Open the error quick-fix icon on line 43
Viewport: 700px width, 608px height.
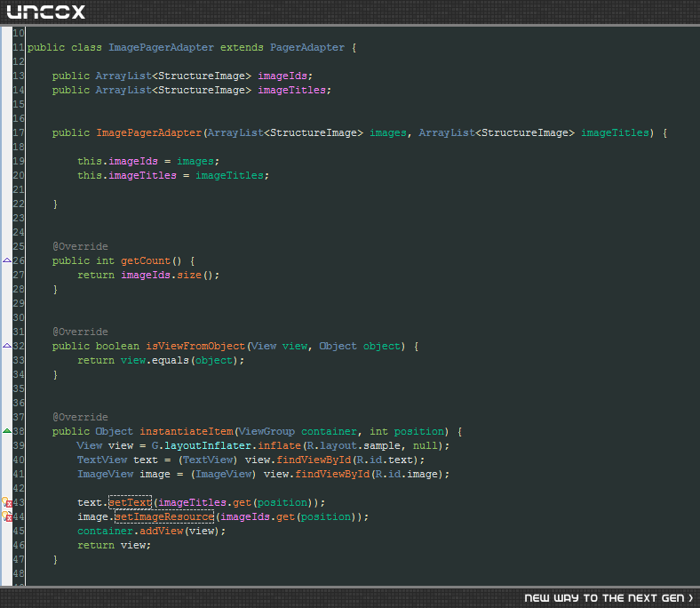point(7,502)
